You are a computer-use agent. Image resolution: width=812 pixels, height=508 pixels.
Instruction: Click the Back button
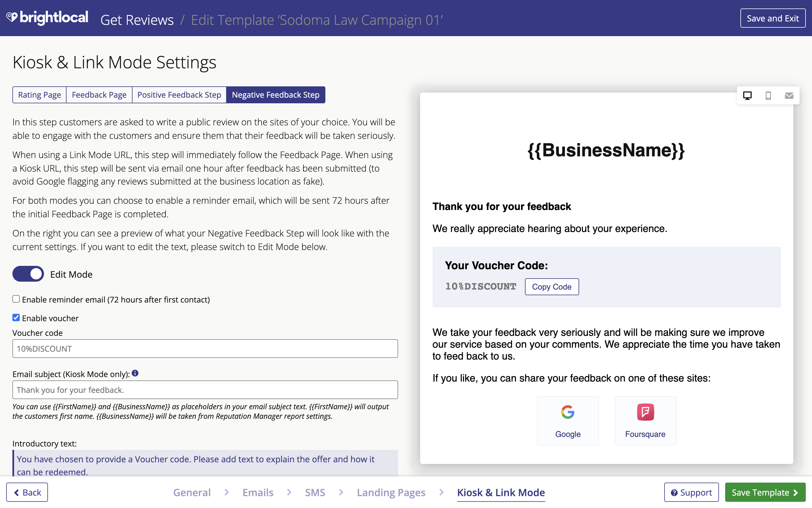click(x=27, y=492)
